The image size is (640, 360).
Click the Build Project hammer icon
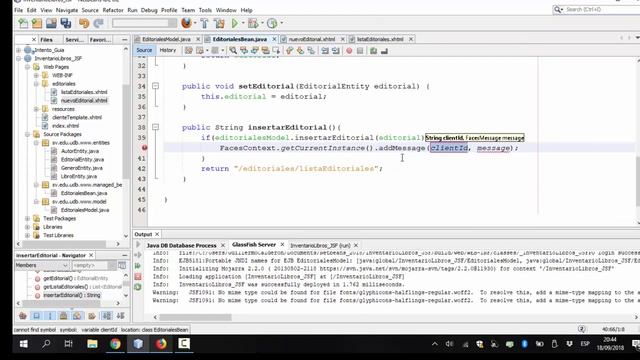click(204, 23)
